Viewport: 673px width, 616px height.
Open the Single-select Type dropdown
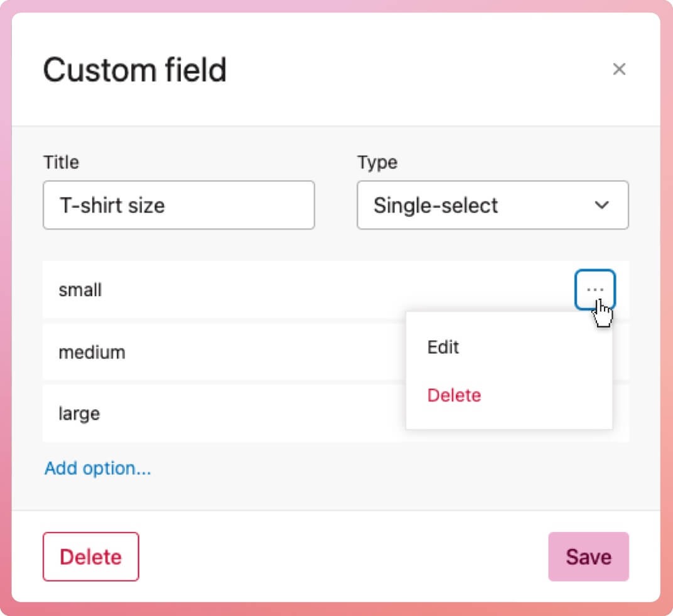click(492, 205)
